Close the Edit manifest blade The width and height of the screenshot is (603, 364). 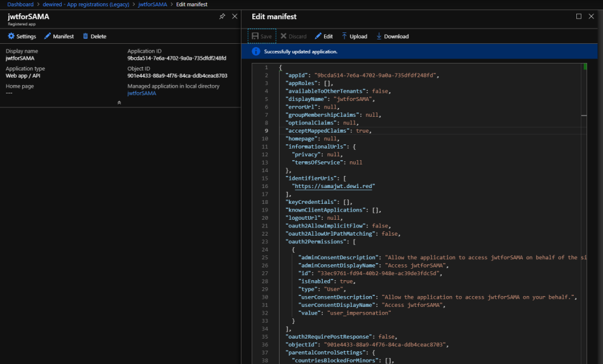click(x=592, y=17)
